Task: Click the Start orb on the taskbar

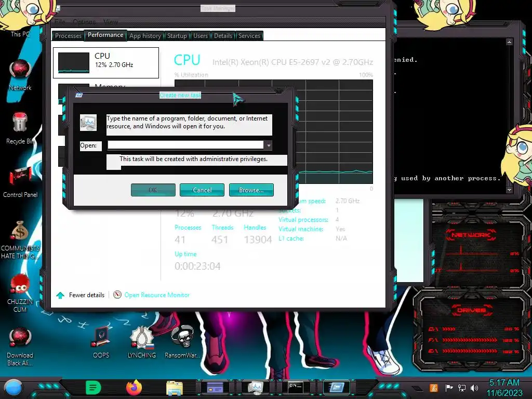Action: pyautogui.click(x=14, y=388)
